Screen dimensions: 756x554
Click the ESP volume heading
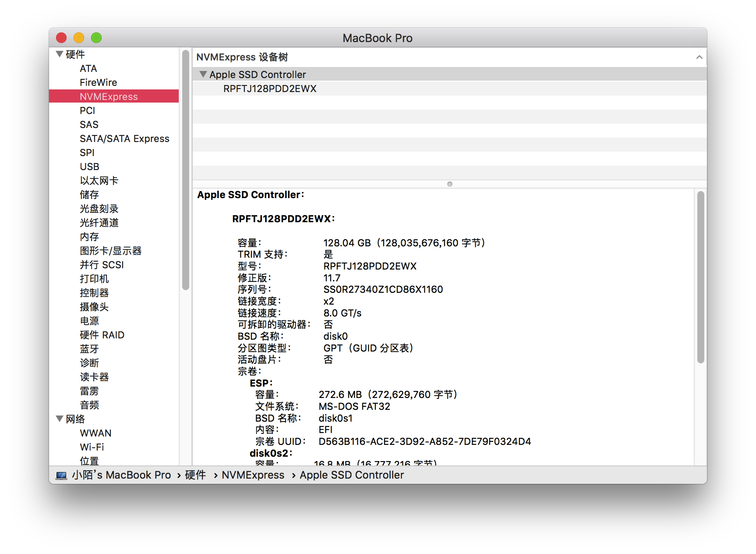click(261, 384)
